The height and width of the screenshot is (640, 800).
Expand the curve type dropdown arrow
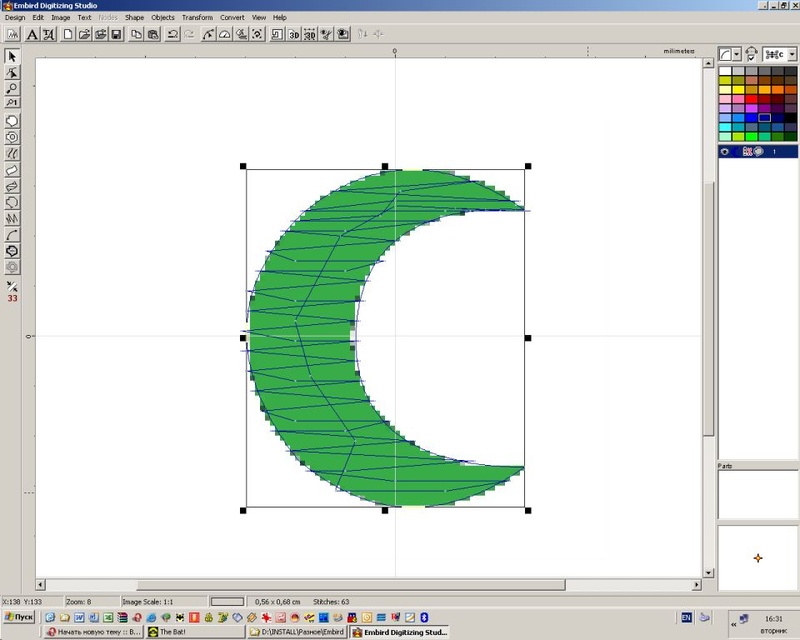pos(738,54)
